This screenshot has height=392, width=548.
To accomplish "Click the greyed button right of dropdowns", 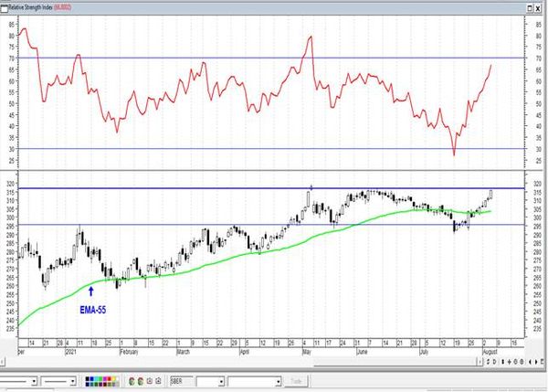I will 296,381.
